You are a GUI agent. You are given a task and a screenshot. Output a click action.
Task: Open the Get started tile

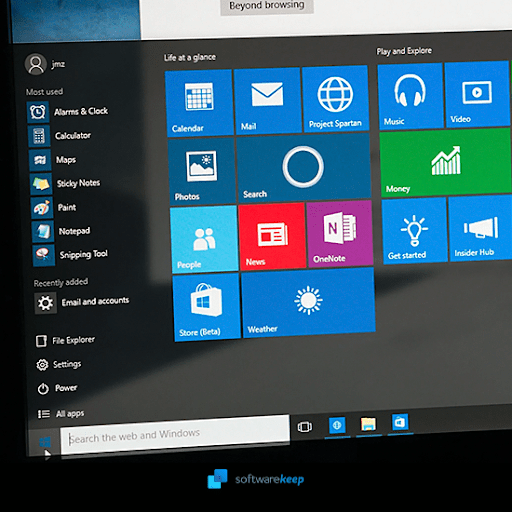[x=415, y=231]
